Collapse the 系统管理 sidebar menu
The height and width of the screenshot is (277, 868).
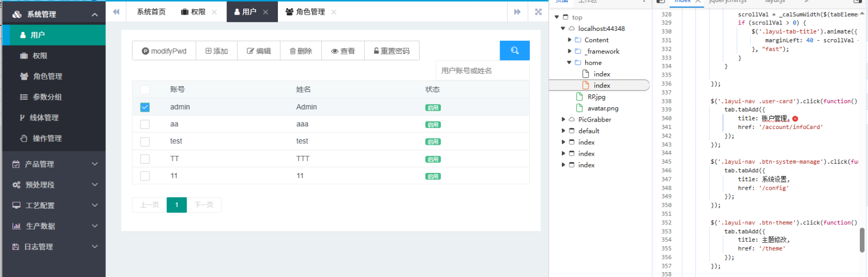pos(54,14)
